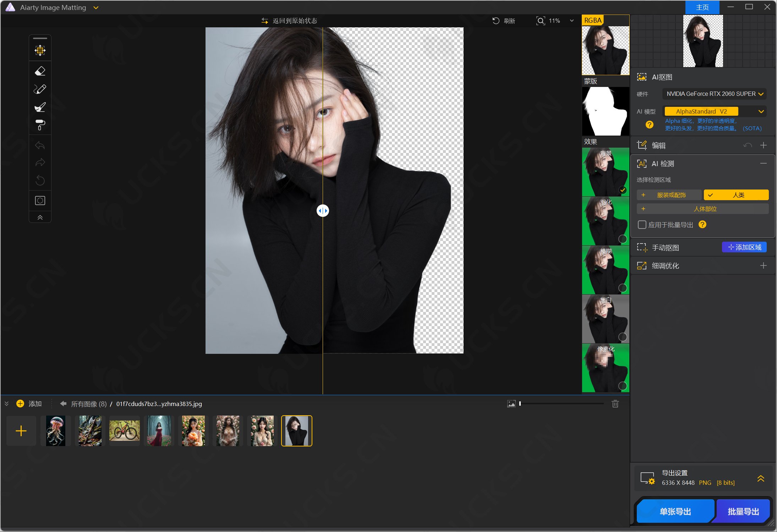
Task: Click the thumbnail size image icon
Action: coord(511,404)
